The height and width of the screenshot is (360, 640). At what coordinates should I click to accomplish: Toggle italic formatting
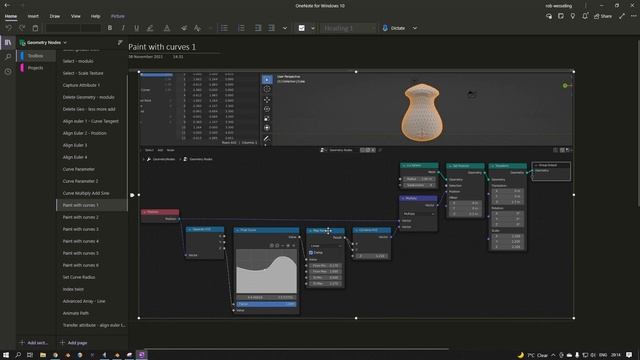tap(123, 28)
